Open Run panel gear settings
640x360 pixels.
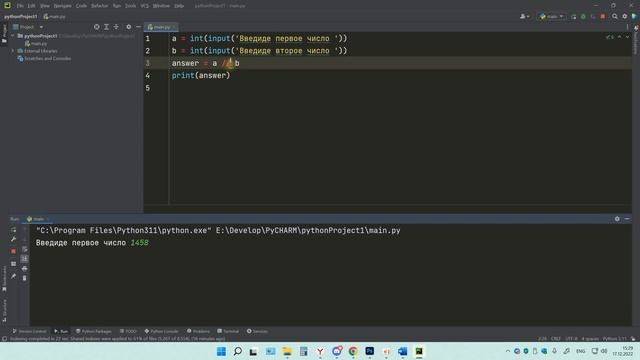click(617, 219)
